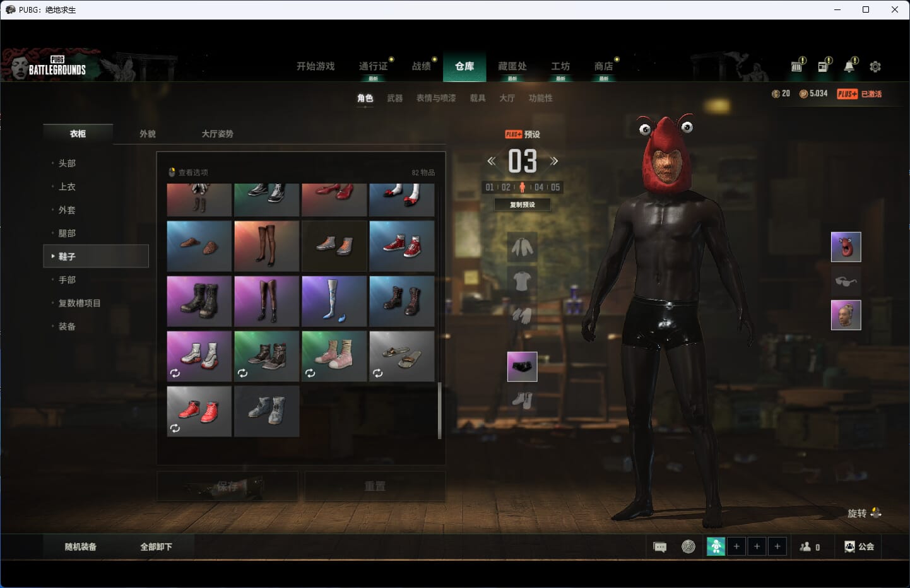Image resolution: width=910 pixels, height=588 pixels.
Task: Select the 头部 head category
Action: 96,163
